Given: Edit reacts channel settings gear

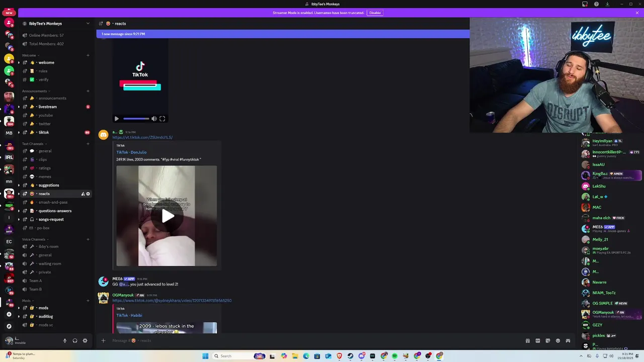Looking at the screenshot, I should pyautogui.click(x=88, y=194).
